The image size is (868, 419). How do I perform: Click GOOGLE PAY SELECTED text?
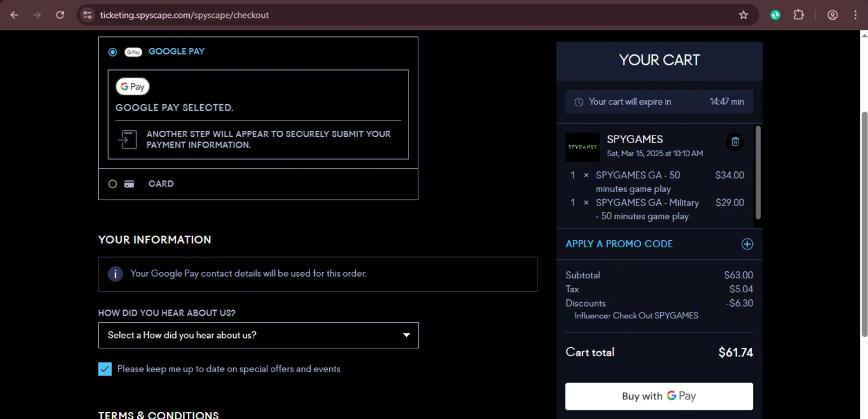[175, 108]
